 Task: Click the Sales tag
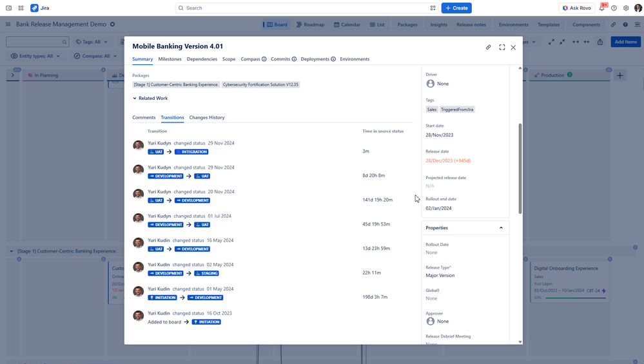pos(432,110)
